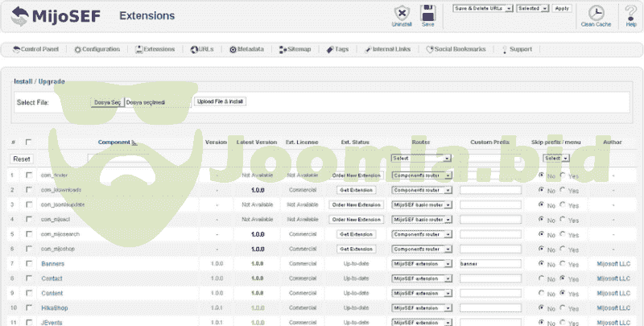Open the Metadata section
The image size is (644, 326).
point(246,49)
